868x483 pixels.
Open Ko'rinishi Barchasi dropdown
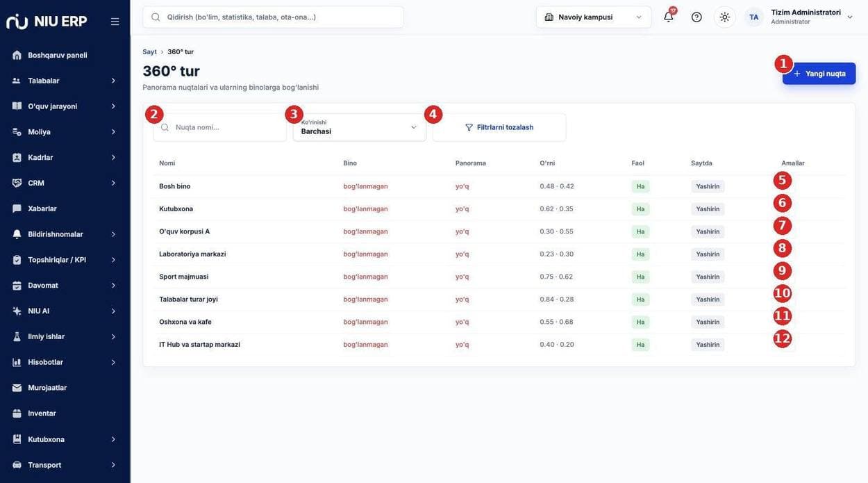[360, 127]
